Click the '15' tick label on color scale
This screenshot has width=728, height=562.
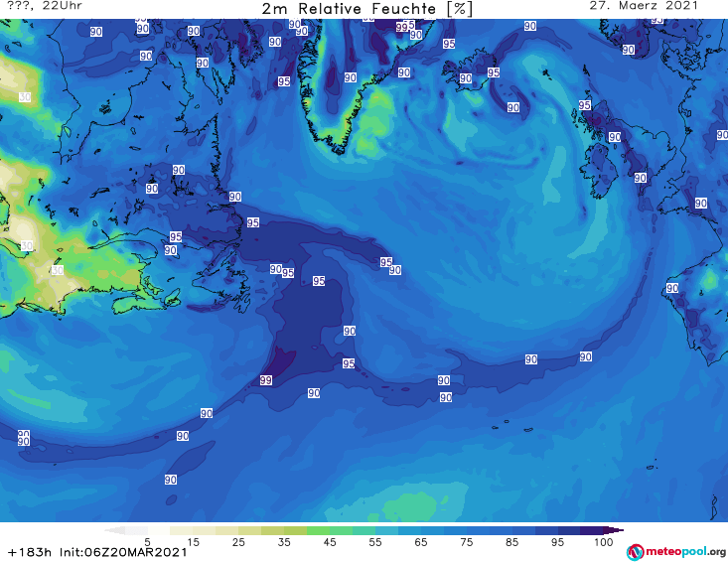pos(193,542)
